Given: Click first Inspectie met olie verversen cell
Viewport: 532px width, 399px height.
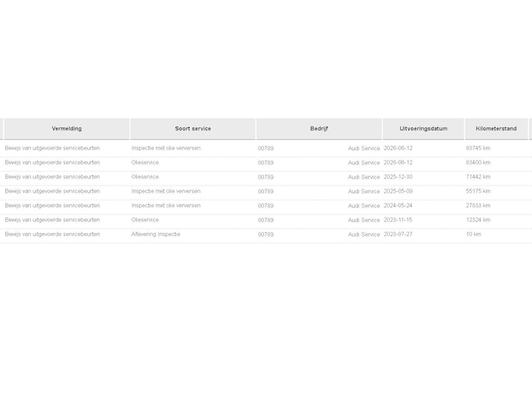Looking at the screenshot, I should 166,148.
